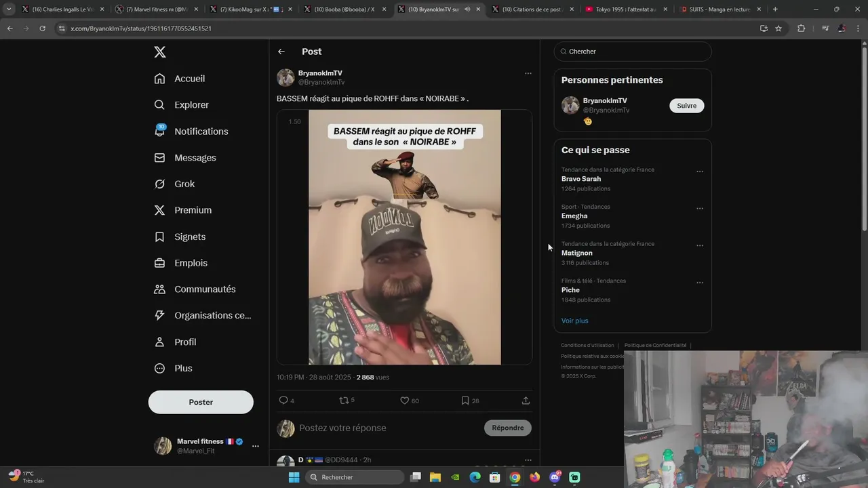Open options for Emegha trend
This screenshot has width=868, height=488.
[x=700, y=209]
